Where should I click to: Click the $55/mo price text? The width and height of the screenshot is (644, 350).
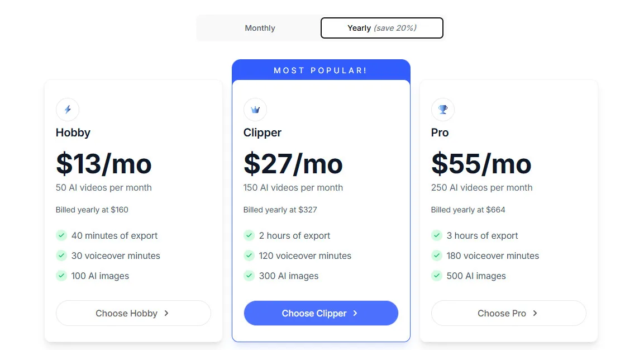(481, 164)
